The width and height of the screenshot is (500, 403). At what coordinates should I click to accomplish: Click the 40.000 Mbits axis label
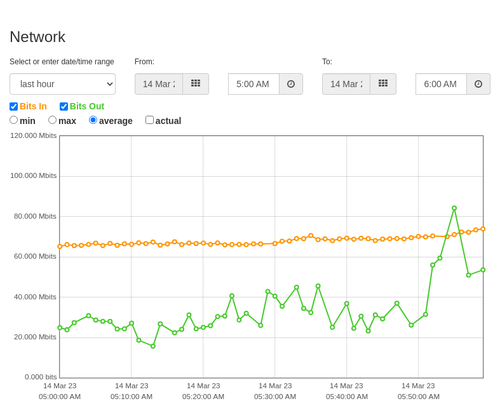35,297
